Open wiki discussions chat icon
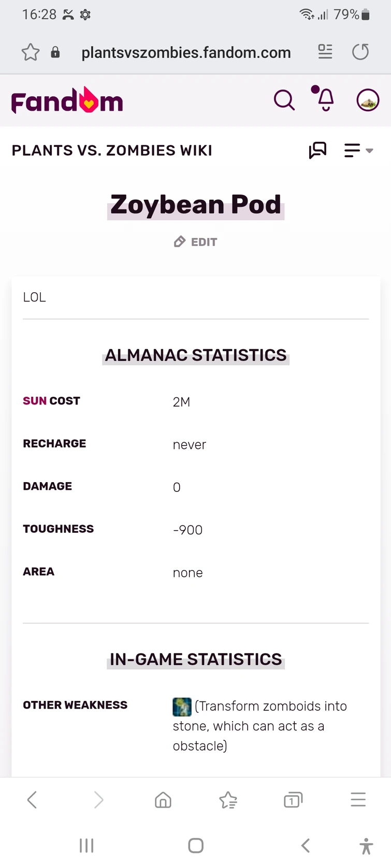391x868 pixels. 317,151
